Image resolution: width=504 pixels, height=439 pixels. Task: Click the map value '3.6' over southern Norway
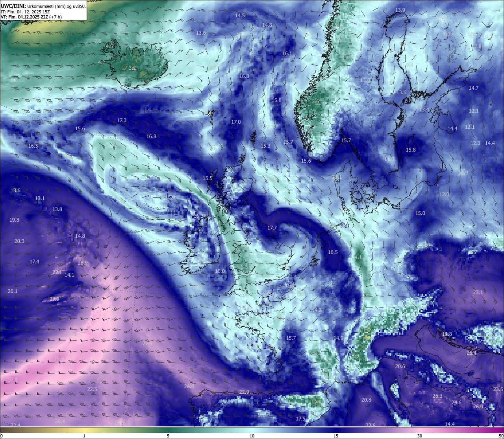pyautogui.click(x=315, y=102)
